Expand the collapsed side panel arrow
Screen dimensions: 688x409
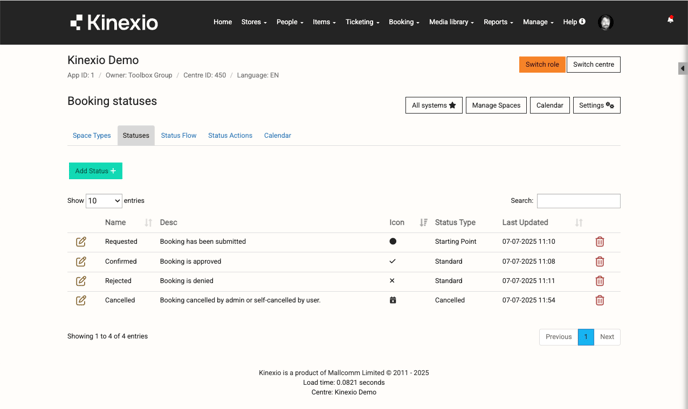pyautogui.click(x=682, y=69)
